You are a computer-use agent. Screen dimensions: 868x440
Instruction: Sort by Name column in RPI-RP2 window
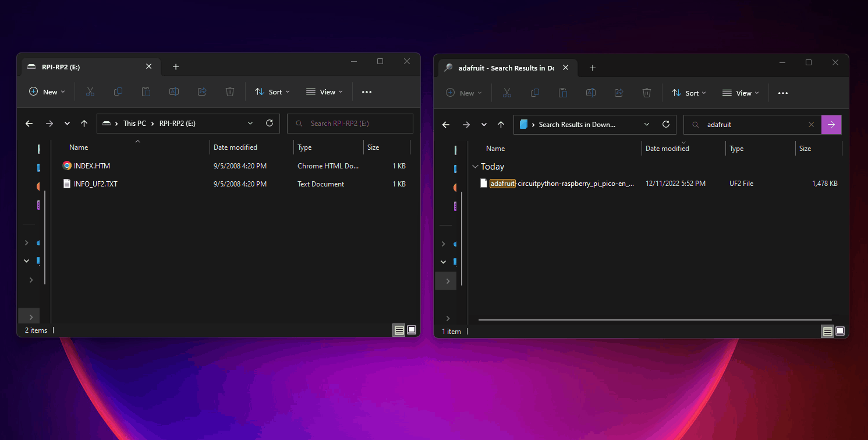(79, 147)
